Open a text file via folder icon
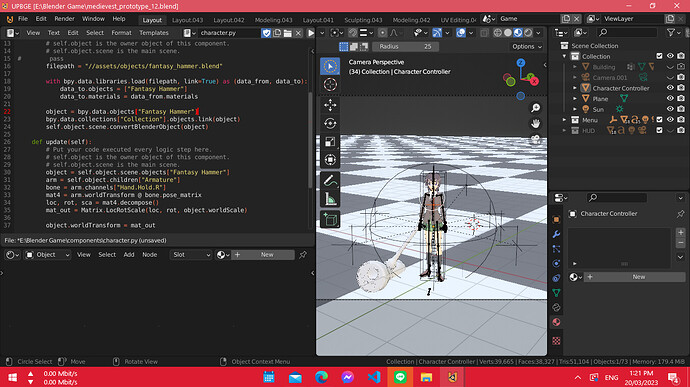690x387 pixels. [x=287, y=33]
